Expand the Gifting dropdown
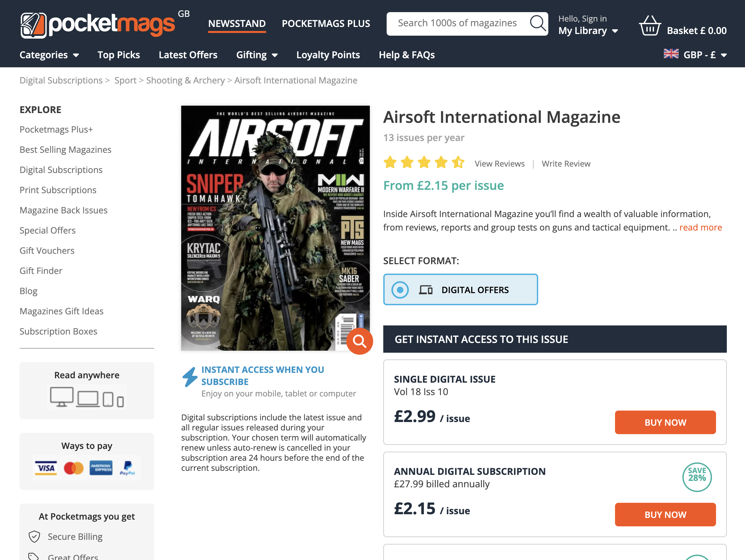 click(257, 55)
